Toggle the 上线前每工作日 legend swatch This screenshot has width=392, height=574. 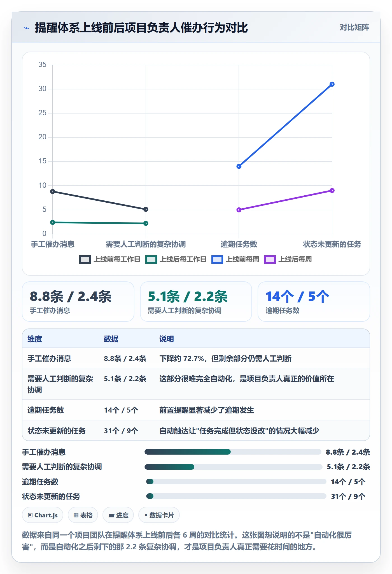85,260
